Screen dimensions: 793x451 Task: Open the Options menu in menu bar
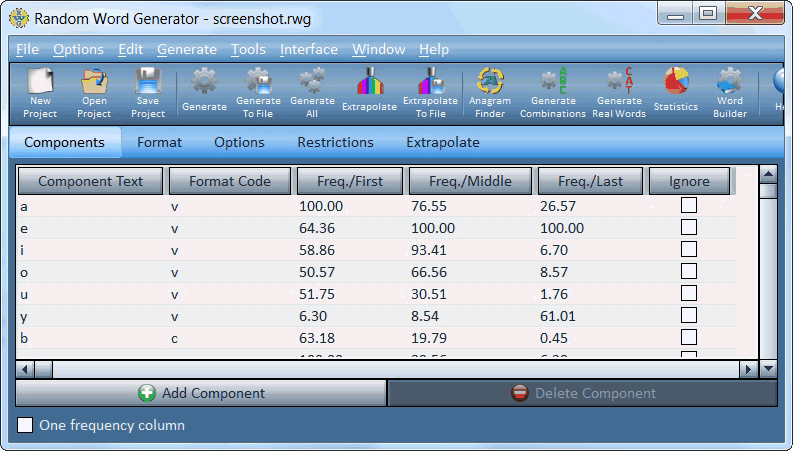(x=78, y=50)
